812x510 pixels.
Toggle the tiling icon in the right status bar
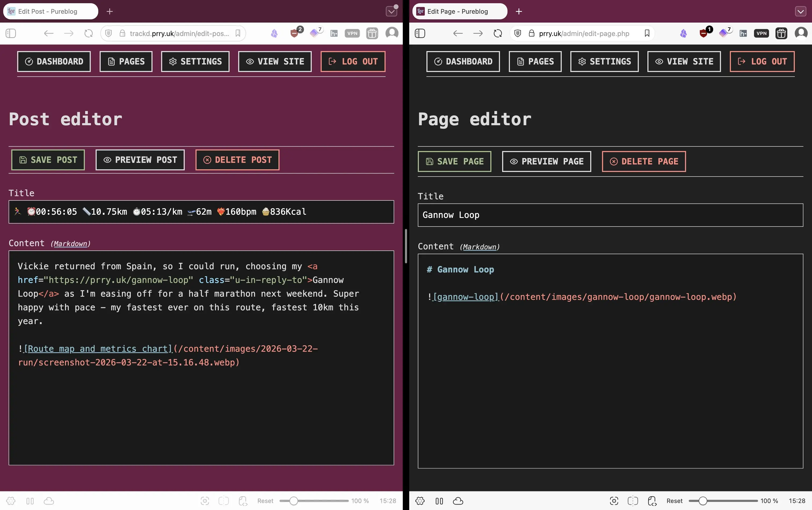[439, 501]
